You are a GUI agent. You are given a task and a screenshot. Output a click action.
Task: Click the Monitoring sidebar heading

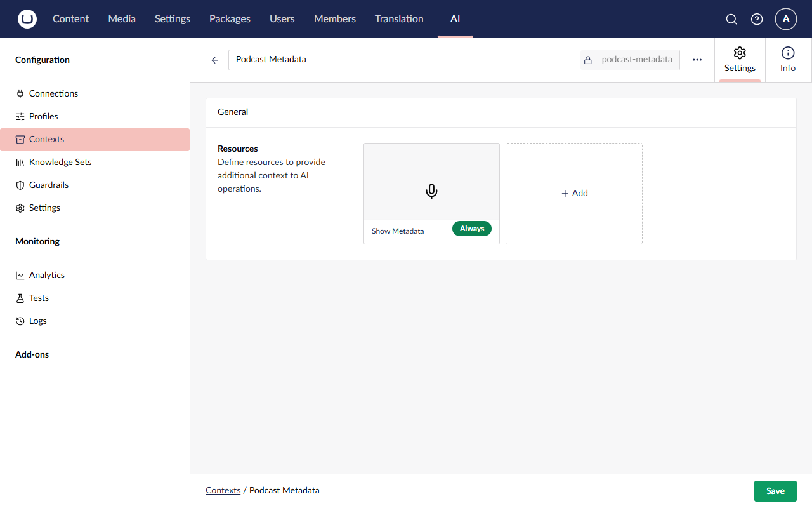(x=37, y=241)
